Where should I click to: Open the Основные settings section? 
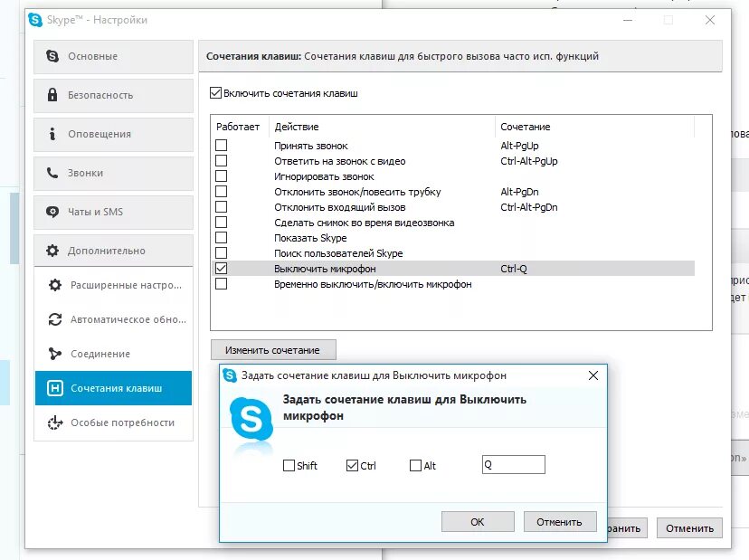[x=113, y=56]
